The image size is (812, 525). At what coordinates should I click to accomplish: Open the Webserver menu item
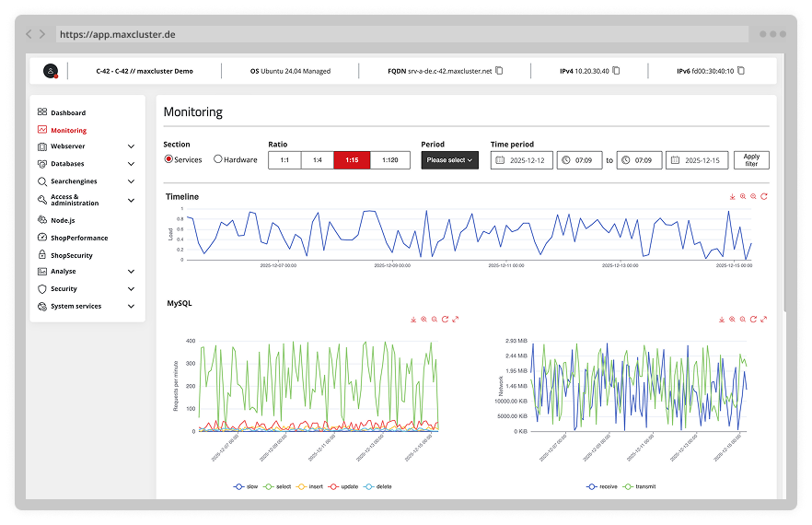(x=68, y=146)
